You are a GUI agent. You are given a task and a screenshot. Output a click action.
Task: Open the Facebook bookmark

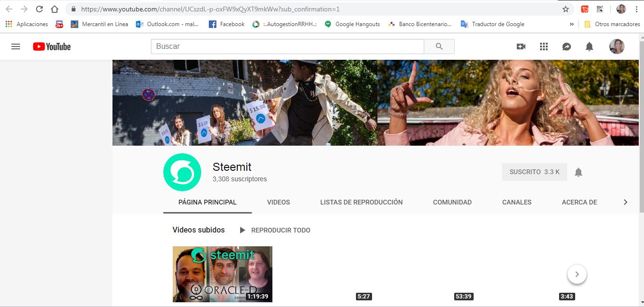[227, 24]
